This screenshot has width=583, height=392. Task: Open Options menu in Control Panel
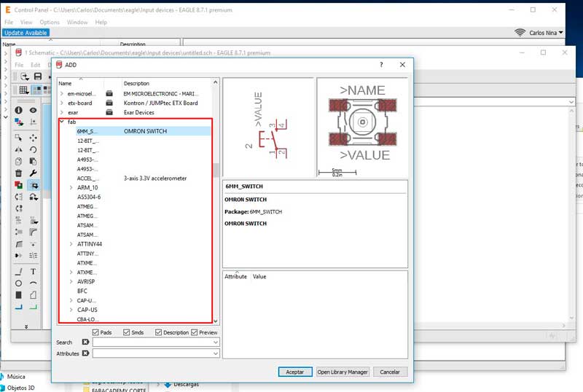point(50,23)
